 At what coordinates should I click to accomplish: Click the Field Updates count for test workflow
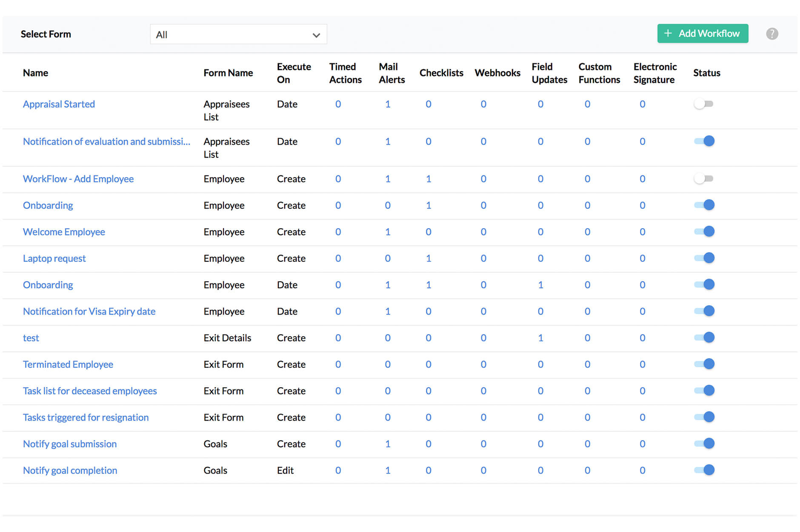pos(540,338)
